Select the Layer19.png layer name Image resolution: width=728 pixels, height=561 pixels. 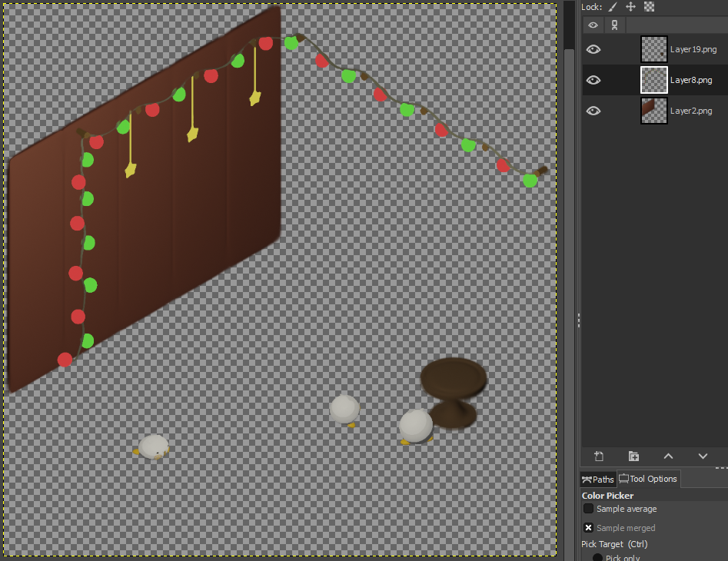[x=693, y=49]
